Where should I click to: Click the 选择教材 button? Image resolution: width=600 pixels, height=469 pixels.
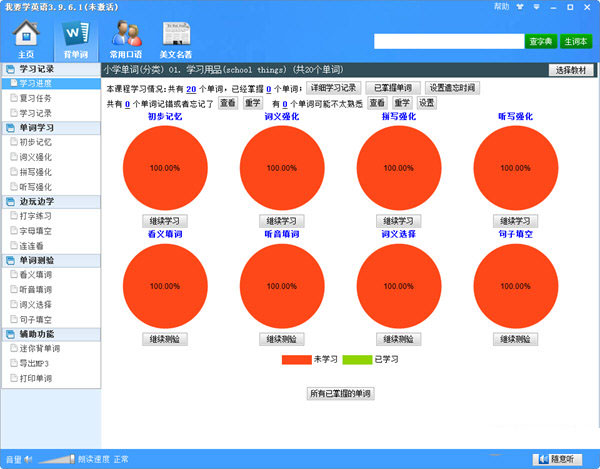(571, 70)
